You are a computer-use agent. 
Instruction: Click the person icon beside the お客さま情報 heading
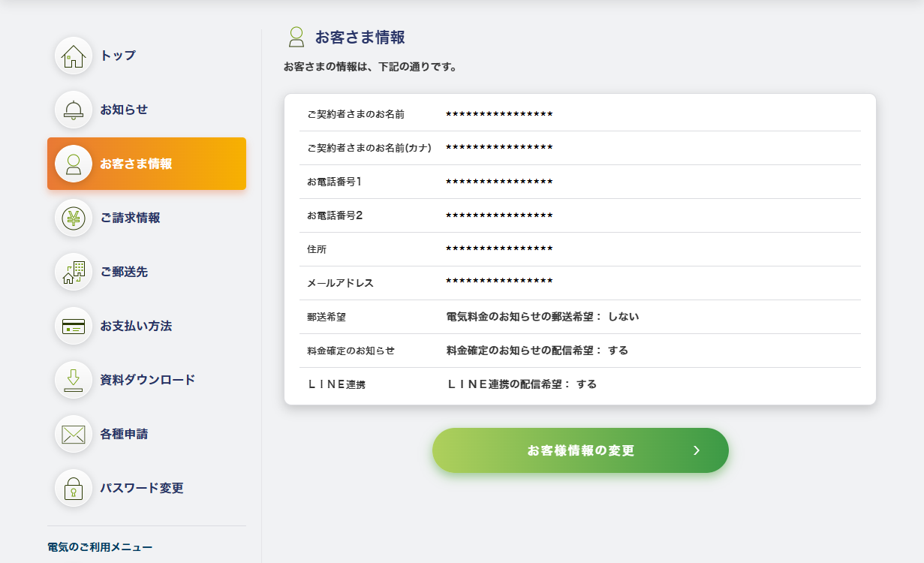[x=296, y=38]
